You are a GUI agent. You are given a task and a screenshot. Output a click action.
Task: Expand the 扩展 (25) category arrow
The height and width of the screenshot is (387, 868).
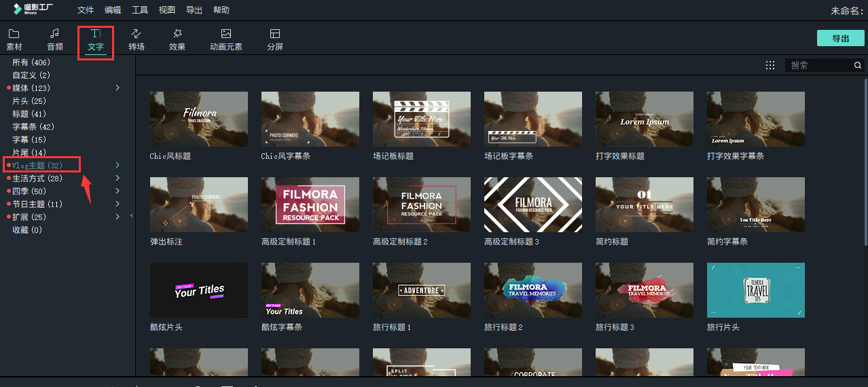click(117, 217)
